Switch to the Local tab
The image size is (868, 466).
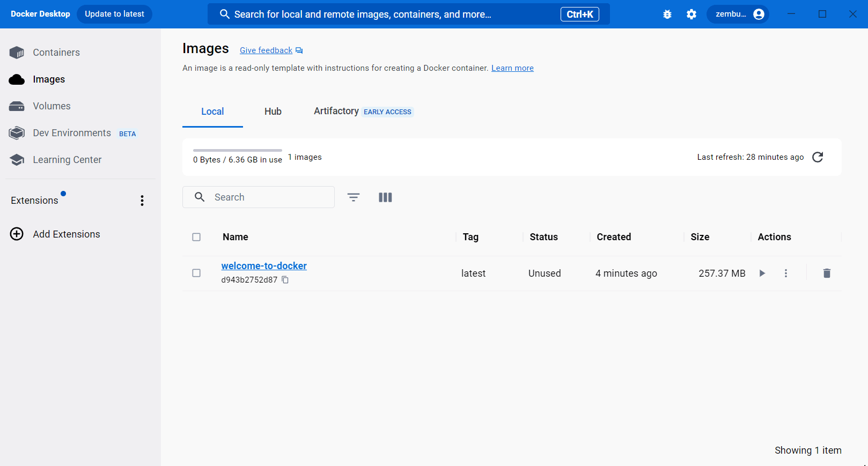click(x=212, y=112)
